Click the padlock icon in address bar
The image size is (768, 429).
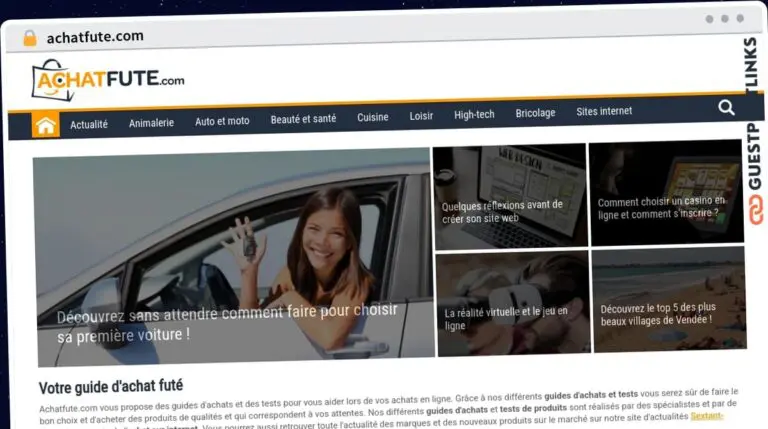(30, 38)
